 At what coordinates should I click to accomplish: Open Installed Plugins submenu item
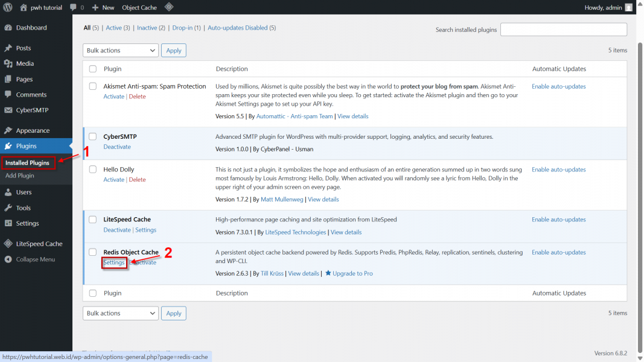point(28,163)
